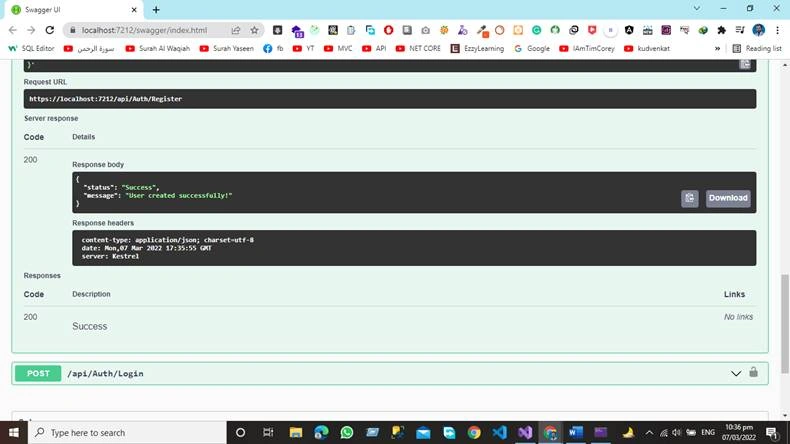This screenshot has height=444, width=790.
Task: Click the "No links" text
Action: click(738, 317)
